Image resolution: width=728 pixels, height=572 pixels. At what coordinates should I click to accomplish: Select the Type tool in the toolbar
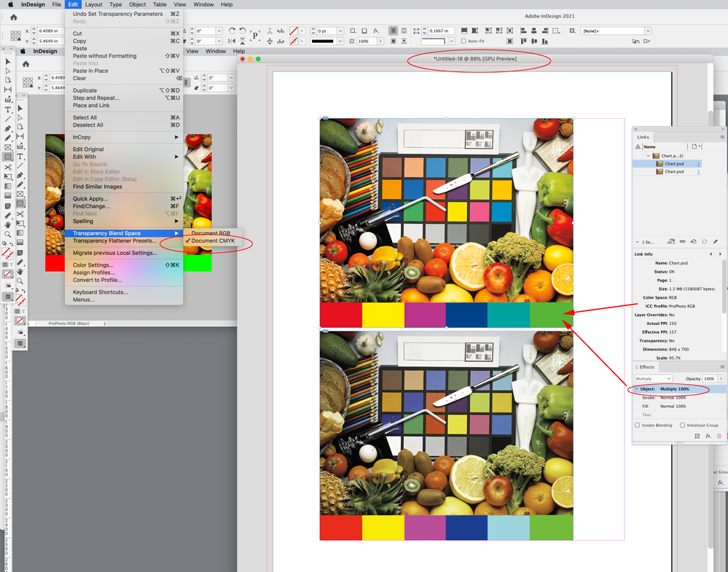9,109
